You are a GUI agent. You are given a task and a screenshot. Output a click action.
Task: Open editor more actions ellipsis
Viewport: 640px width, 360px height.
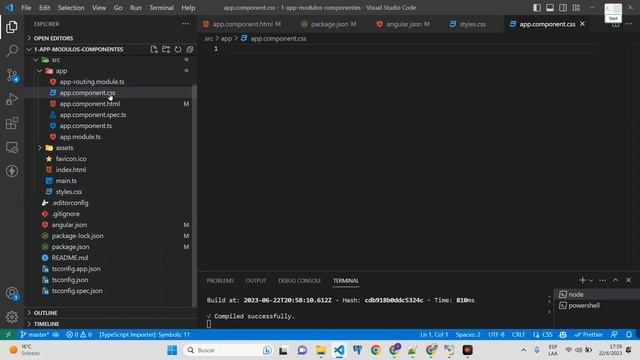[629, 24]
